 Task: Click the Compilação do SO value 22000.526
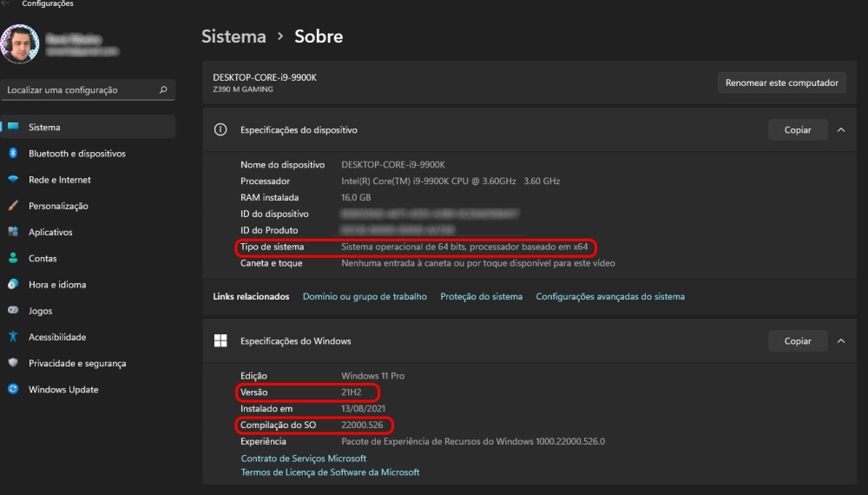pyautogui.click(x=362, y=425)
